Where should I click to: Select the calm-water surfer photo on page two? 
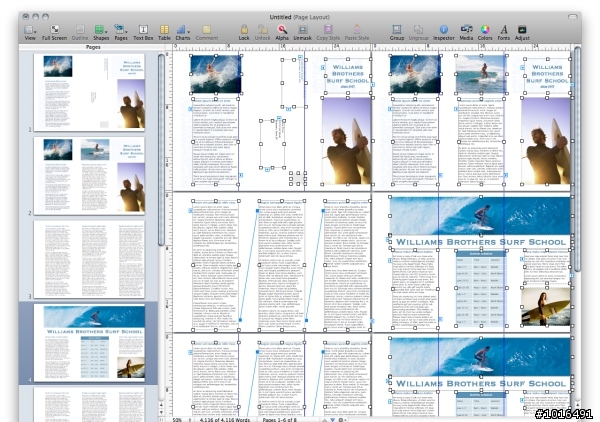pos(481,74)
